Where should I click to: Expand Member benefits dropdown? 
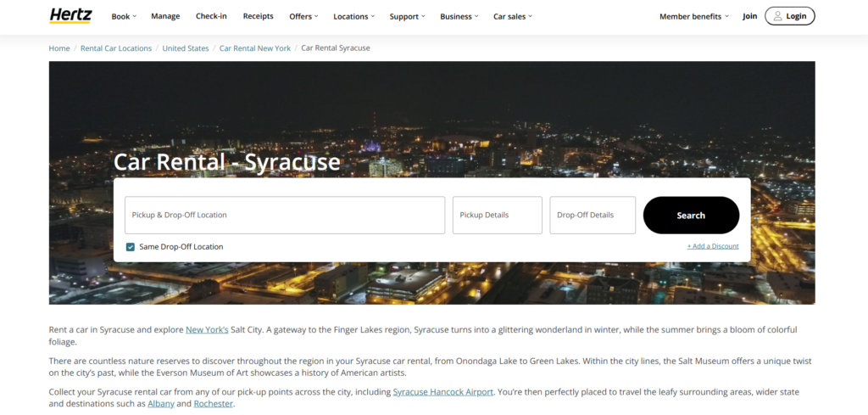pyautogui.click(x=693, y=17)
